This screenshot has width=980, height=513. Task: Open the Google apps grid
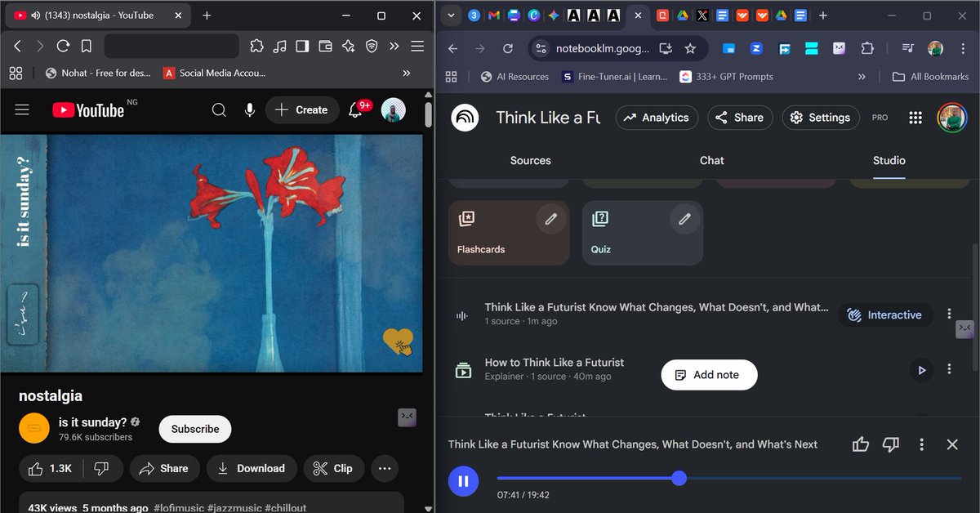point(915,118)
